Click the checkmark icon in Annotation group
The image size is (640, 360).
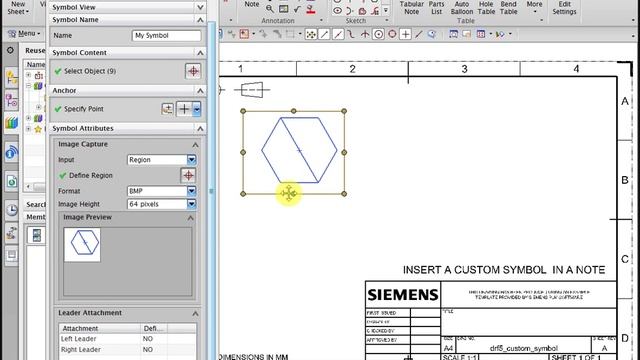point(297,9)
